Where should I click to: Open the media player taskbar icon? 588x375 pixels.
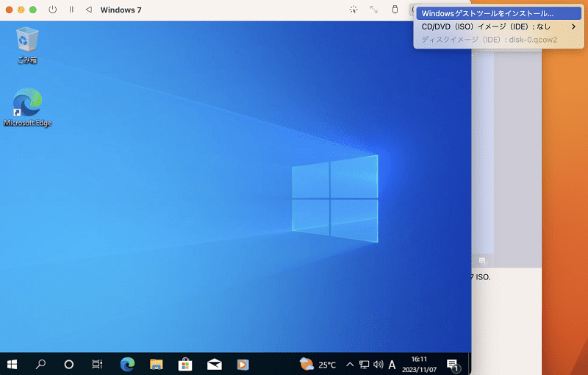point(243,365)
